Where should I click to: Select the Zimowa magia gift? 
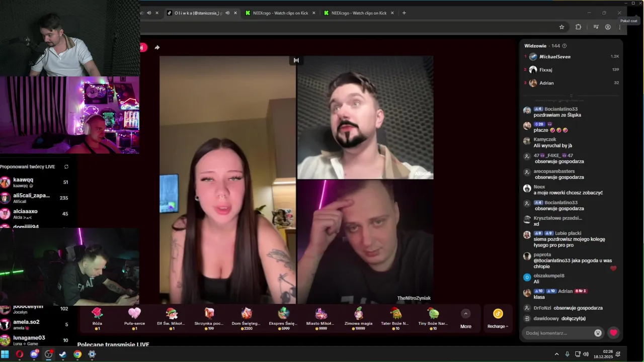358,319
